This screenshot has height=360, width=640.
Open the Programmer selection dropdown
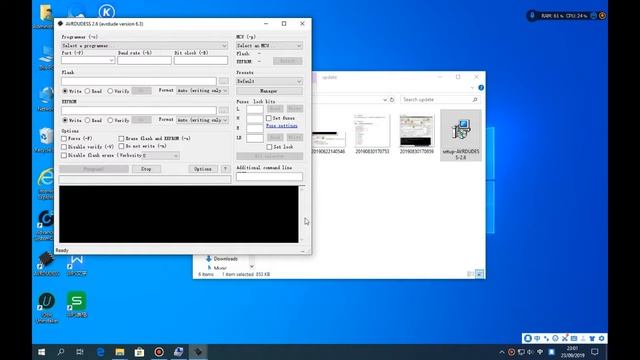[x=144, y=46]
